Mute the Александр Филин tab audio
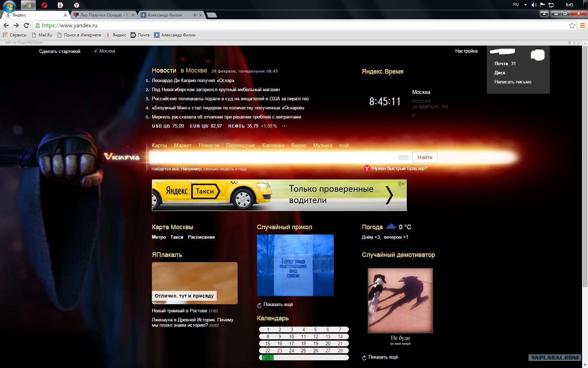 tap(195, 15)
